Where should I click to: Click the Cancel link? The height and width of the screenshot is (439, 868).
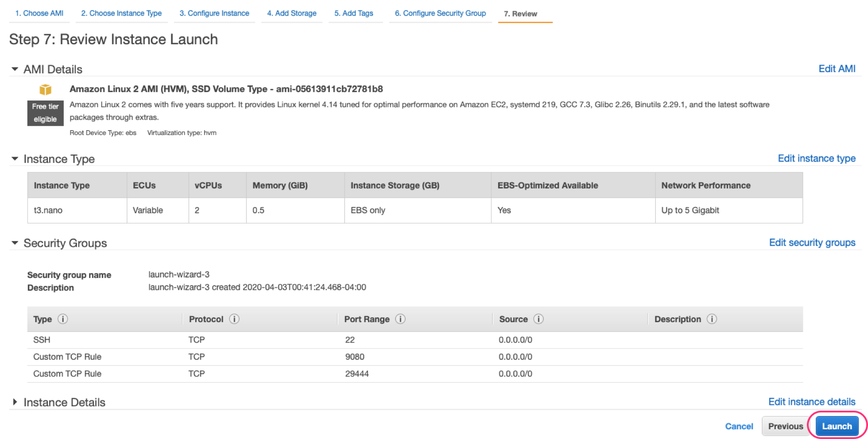click(739, 426)
